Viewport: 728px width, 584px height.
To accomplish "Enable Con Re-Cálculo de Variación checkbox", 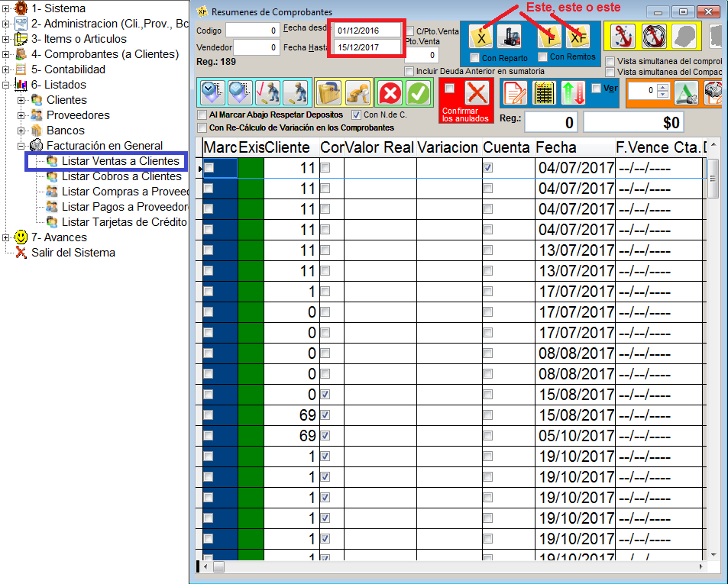I will (202, 127).
